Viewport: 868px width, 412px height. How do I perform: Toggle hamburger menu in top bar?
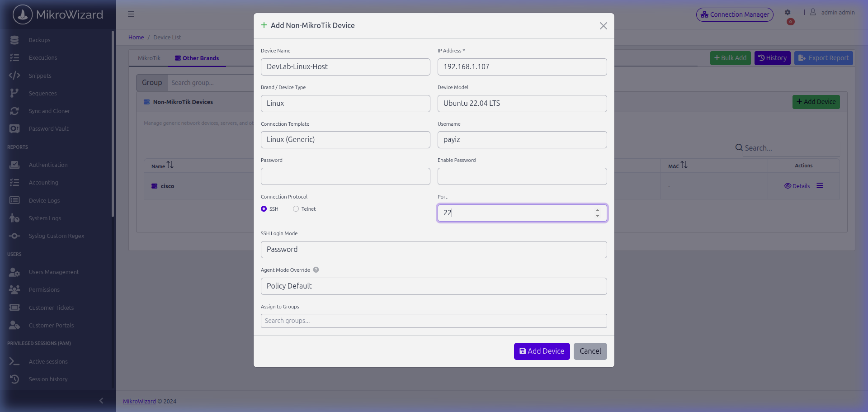click(131, 14)
